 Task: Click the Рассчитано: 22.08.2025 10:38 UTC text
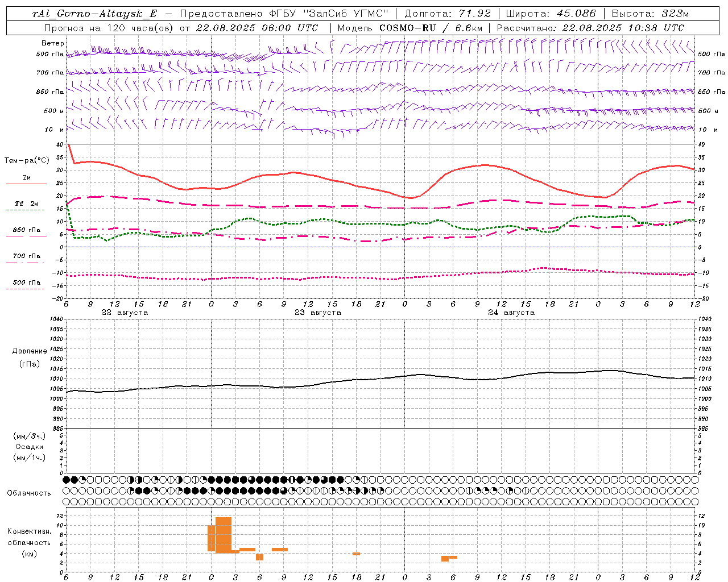coord(590,28)
